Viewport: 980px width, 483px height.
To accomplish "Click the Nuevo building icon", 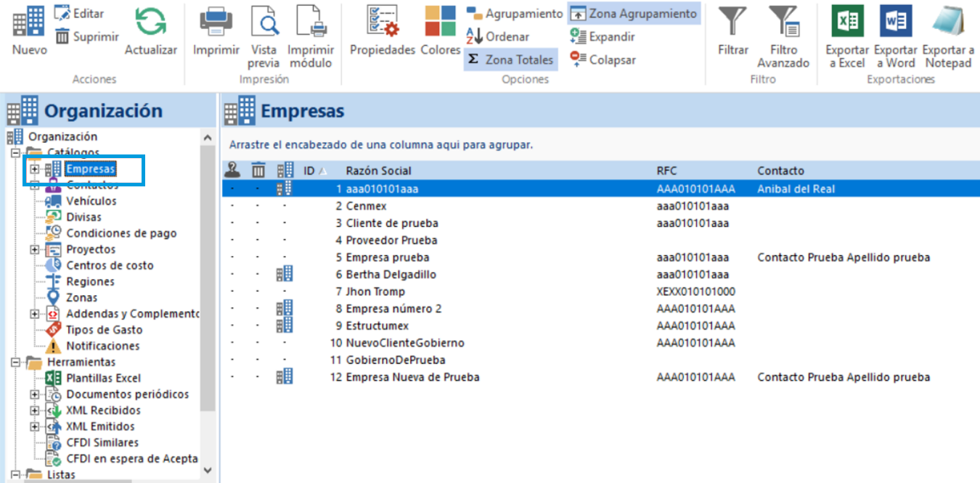I will (x=29, y=22).
